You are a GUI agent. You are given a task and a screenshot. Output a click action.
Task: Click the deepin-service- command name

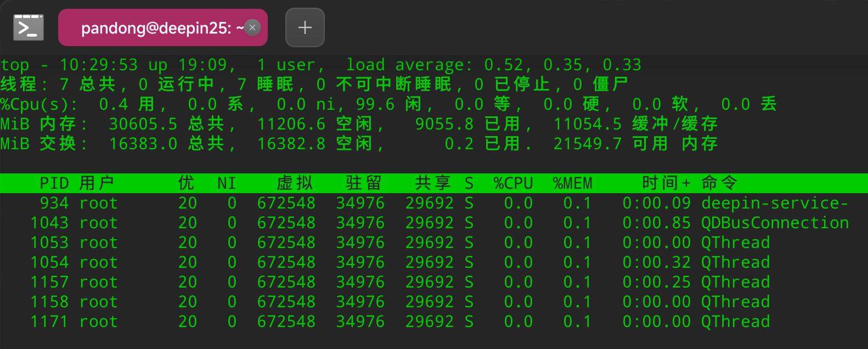tap(775, 203)
